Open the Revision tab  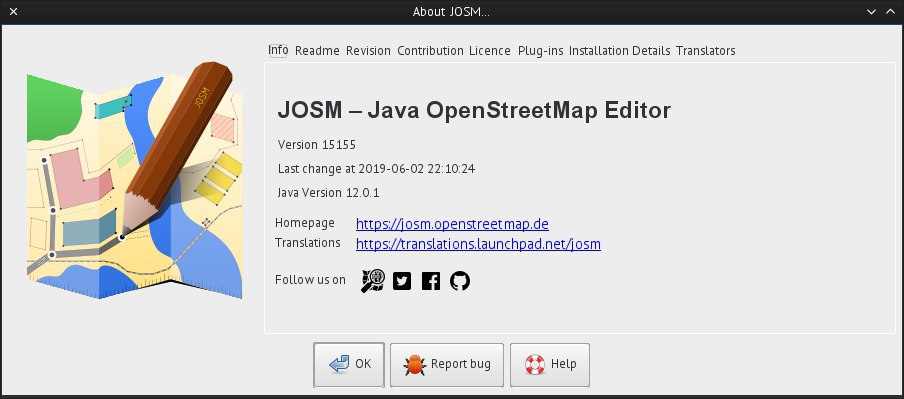368,51
